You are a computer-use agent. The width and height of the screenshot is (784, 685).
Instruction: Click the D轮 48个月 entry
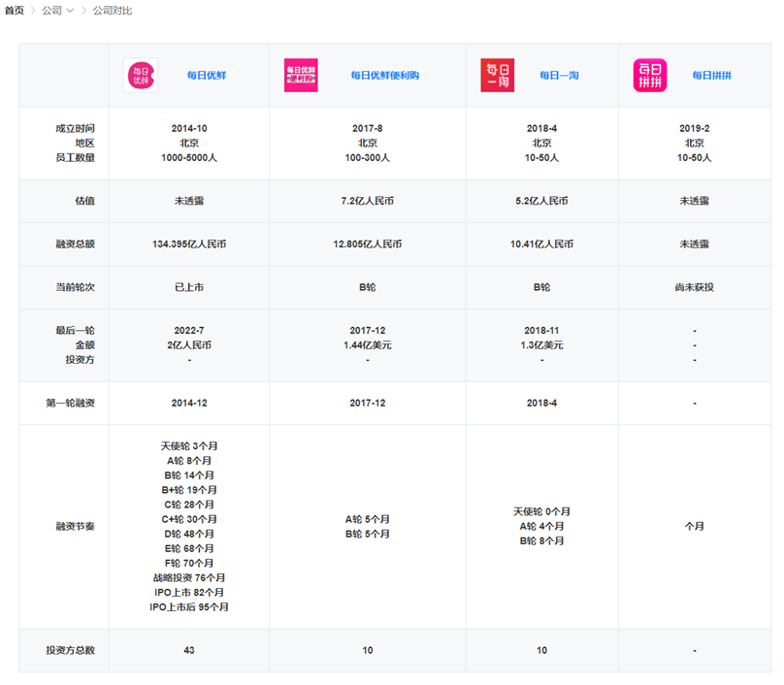click(189, 534)
